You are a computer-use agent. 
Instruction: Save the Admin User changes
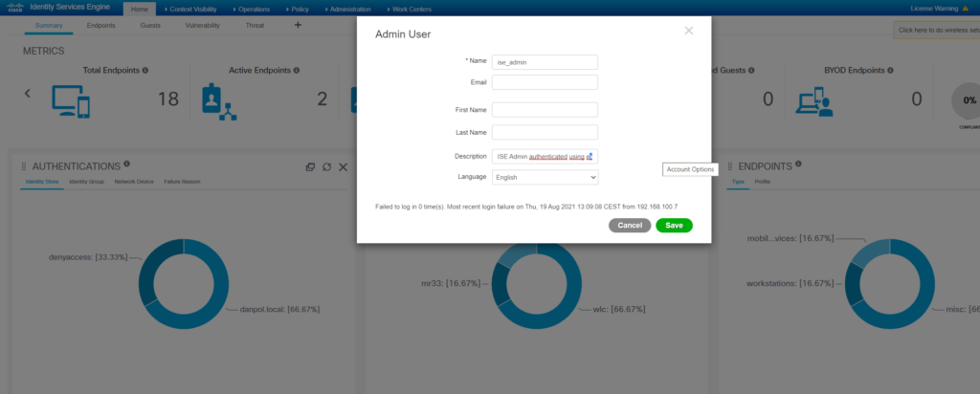coord(675,226)
